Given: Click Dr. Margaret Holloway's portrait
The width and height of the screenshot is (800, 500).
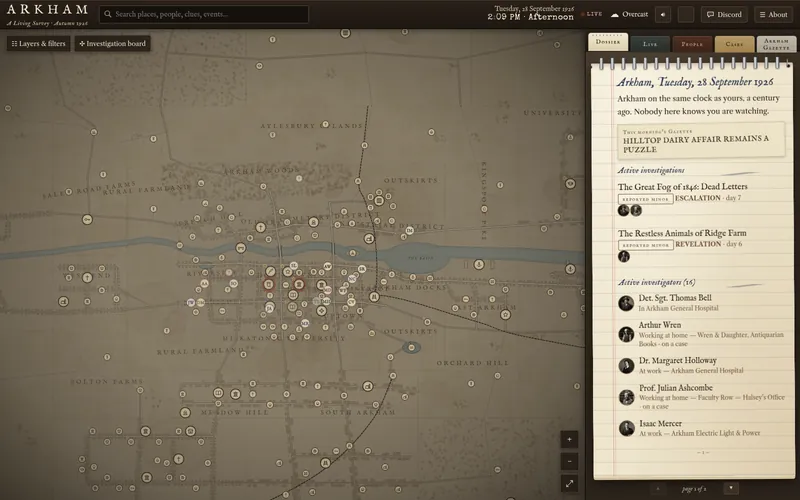Looking at the screenshot, I should coord(626,365).
